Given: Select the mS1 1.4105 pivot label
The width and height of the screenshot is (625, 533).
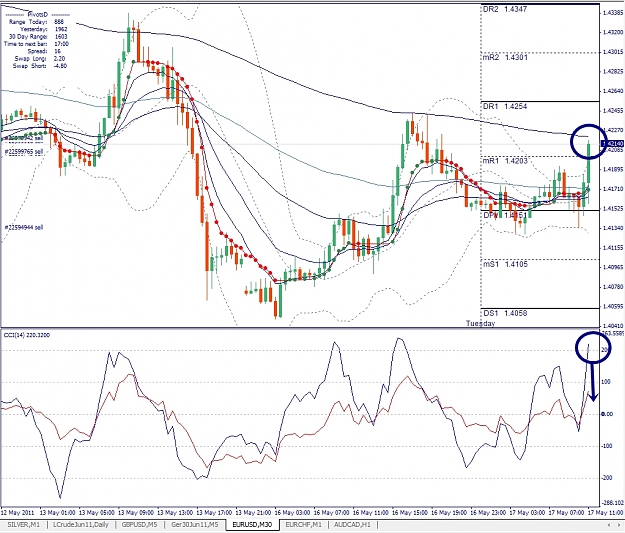Looking at the screenshot, I should (505, 264).
